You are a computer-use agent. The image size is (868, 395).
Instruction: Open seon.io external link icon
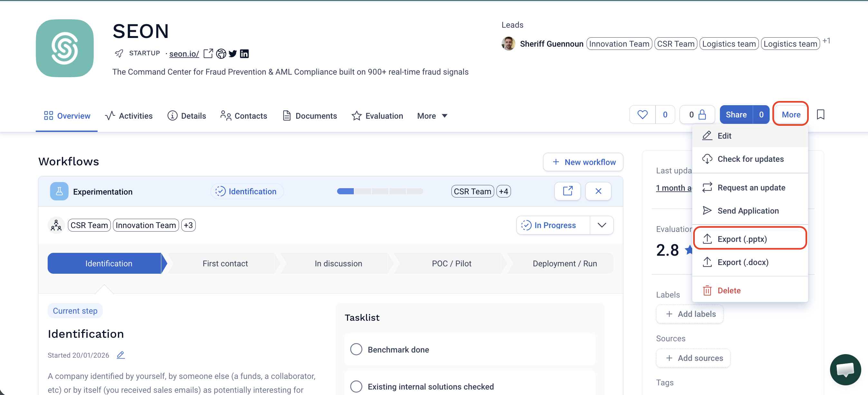click(x=208, y=53)
